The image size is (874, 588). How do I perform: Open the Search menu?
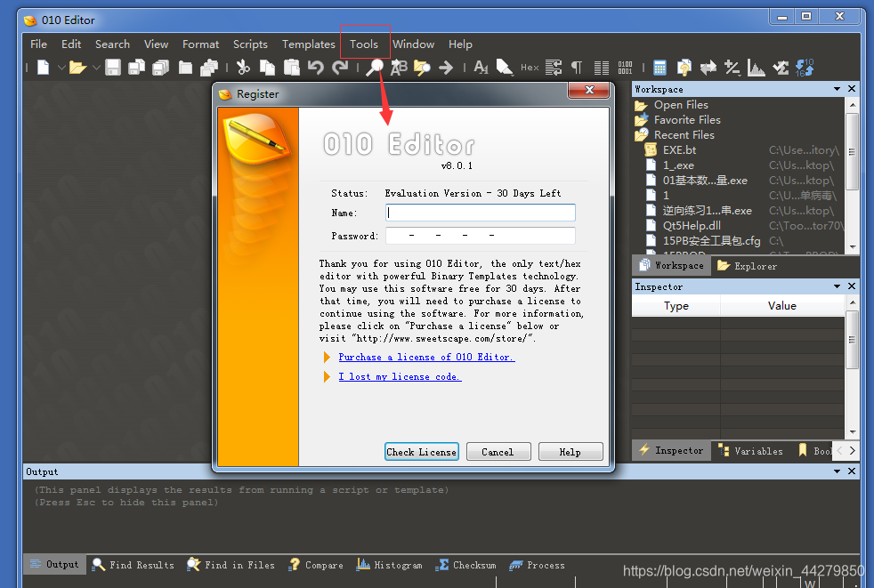pos(112,44)
